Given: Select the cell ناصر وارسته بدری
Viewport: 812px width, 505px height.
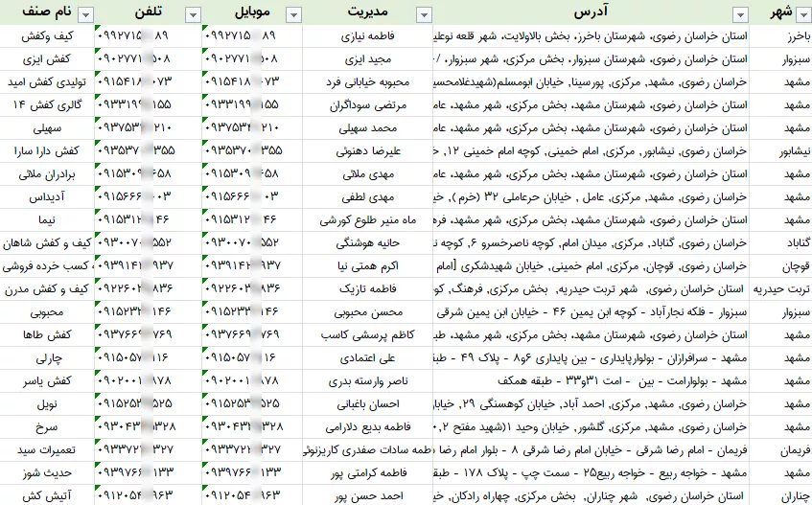Looking at the screenshot, I should [368, 380].
